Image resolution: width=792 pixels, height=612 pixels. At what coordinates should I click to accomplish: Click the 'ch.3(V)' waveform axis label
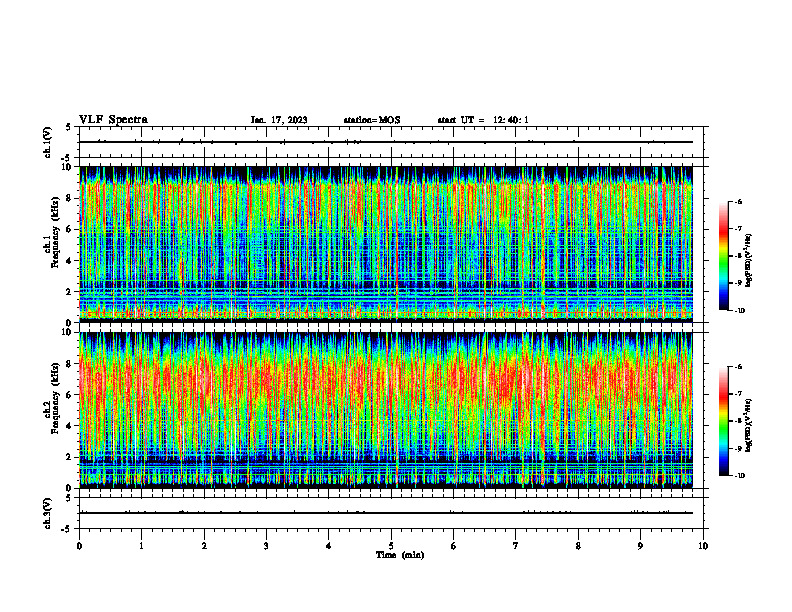click(48, 513)
